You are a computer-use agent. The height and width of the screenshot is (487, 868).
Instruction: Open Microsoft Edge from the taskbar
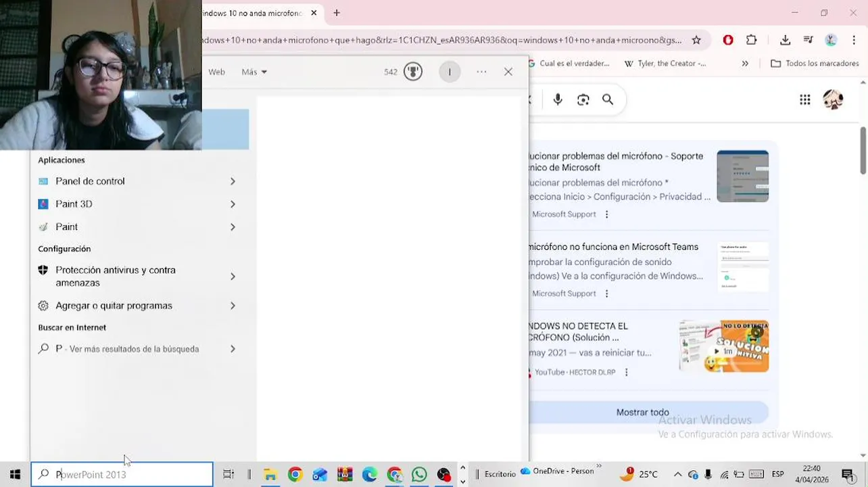370,475
